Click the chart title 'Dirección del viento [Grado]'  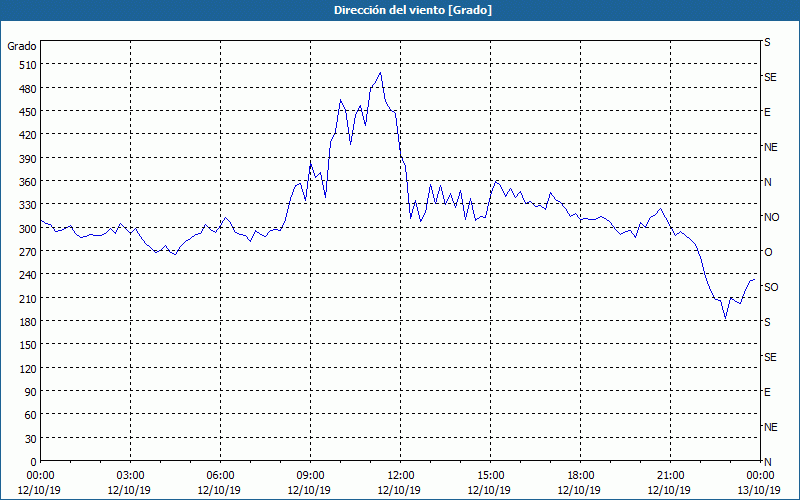pos(412,10)
